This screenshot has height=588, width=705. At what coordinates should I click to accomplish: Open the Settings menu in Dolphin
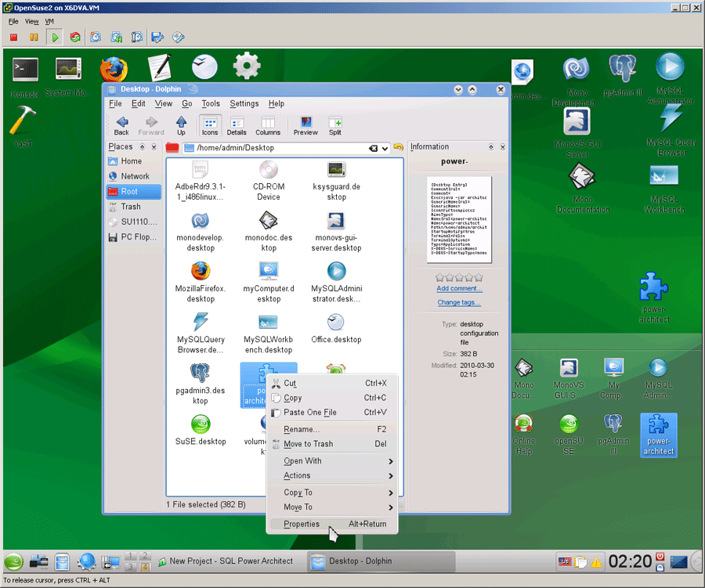pyautogui.click(x=244, y=104)
